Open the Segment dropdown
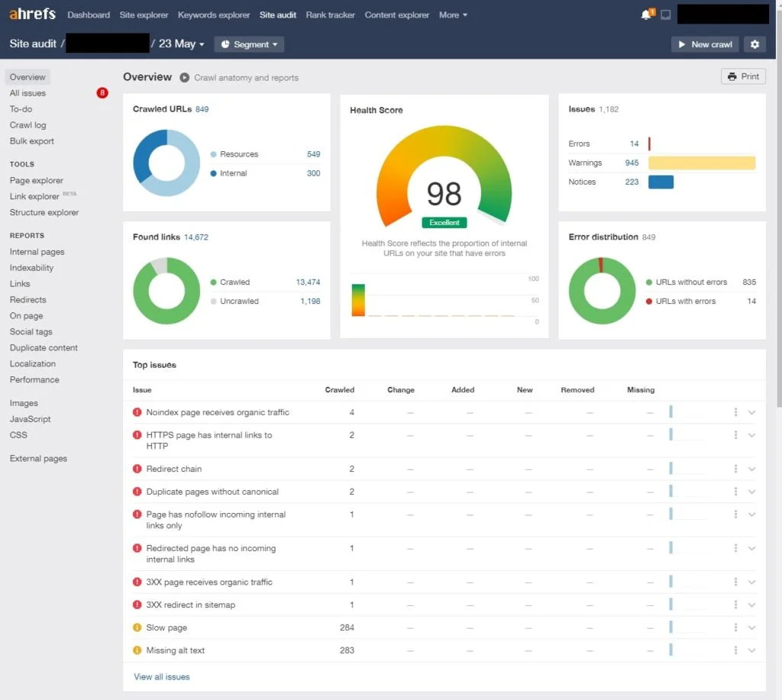782x700 pixels. coord(249,44)
